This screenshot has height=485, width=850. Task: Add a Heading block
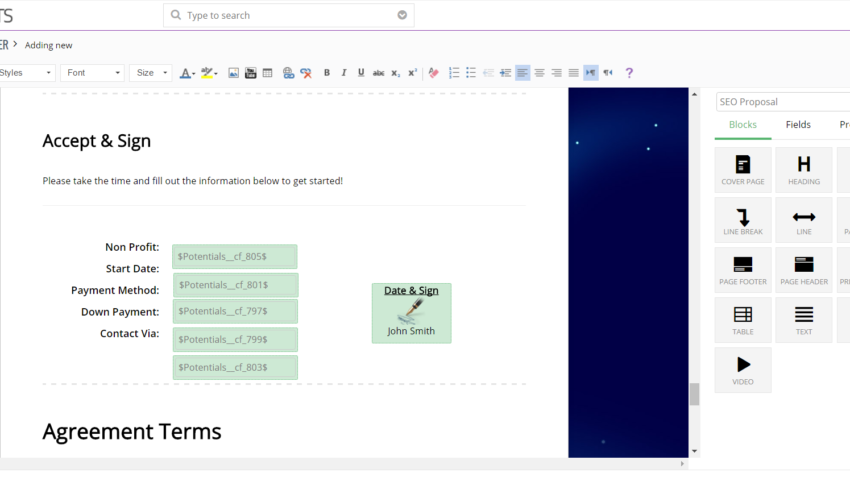click(x=804, y=170)
